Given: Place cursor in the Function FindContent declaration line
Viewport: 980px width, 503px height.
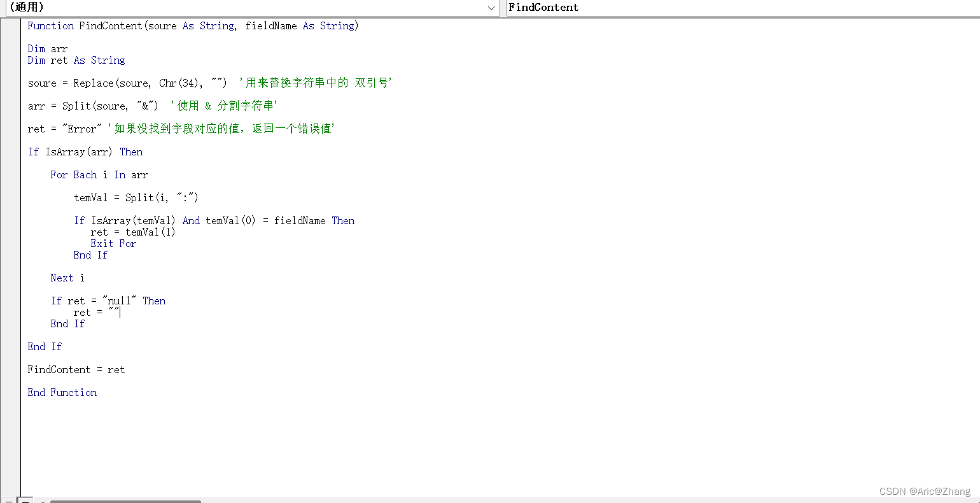Looking at the screenshot, I should point(193,25).
